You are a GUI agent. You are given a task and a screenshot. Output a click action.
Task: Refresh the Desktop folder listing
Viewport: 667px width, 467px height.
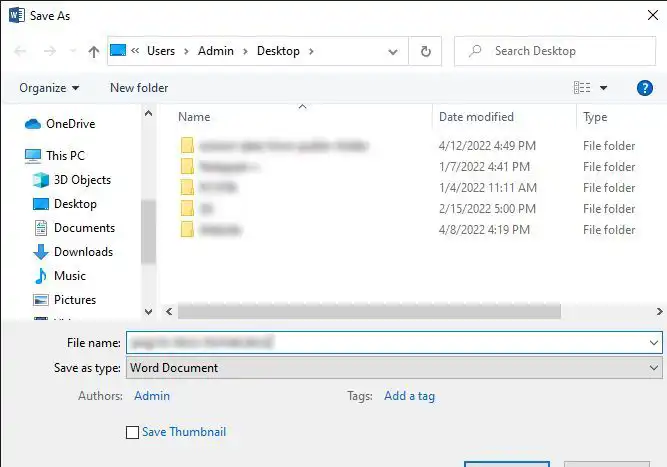click(425, 51)
